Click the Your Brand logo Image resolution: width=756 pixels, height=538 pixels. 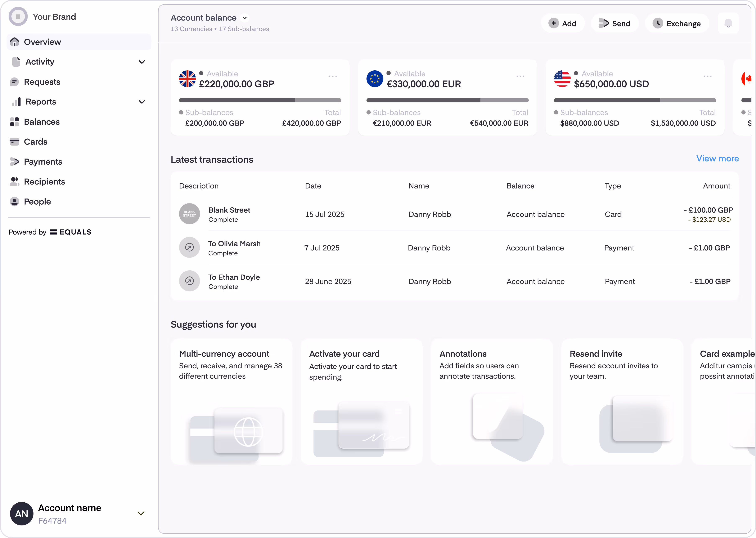tap(18, 17)
